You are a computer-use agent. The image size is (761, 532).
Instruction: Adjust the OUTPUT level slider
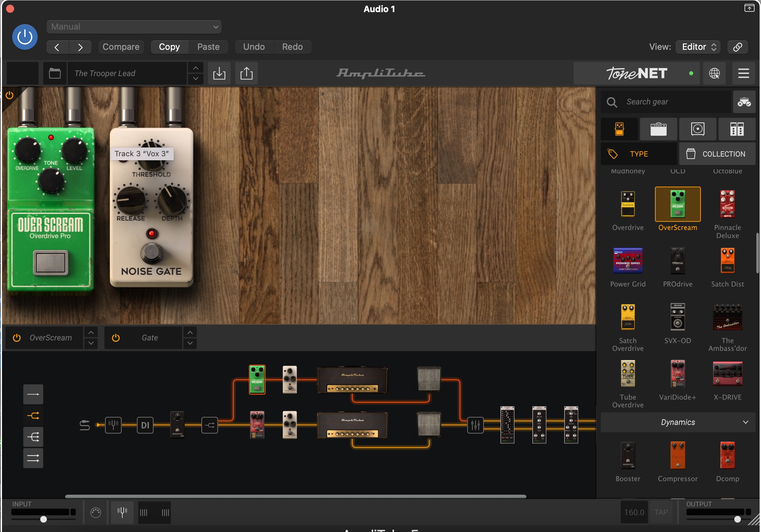click(737, 519)
